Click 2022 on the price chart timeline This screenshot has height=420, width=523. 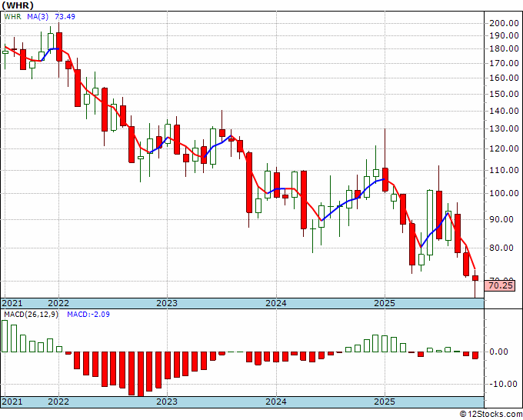point(58,303)
